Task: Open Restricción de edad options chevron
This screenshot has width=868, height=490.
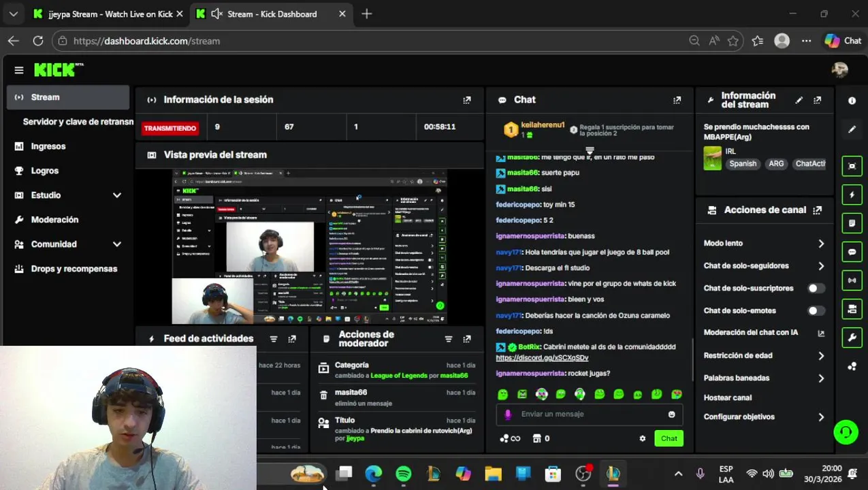Action: coord(821,356)
